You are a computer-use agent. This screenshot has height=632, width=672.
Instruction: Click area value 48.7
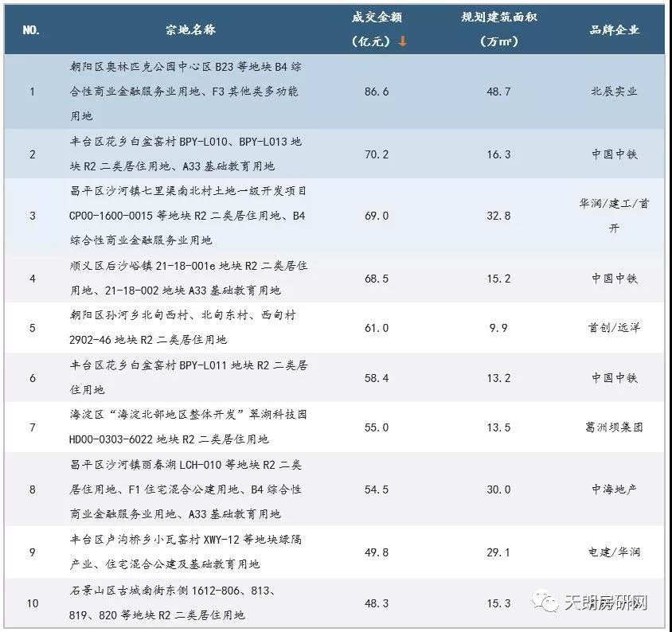click(498, 92)
